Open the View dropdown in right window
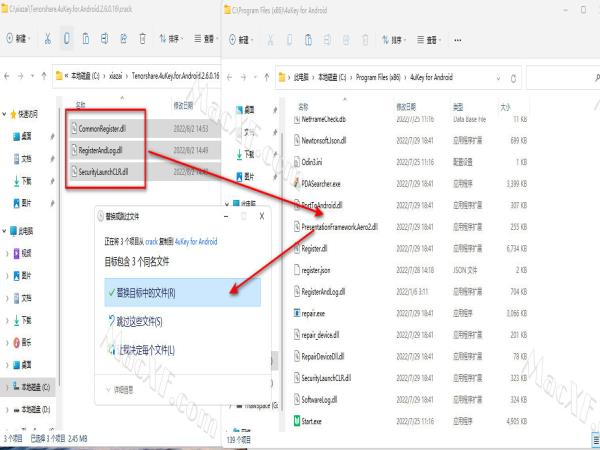The width and height of the screenshot is (600, 450). [429, 39]
